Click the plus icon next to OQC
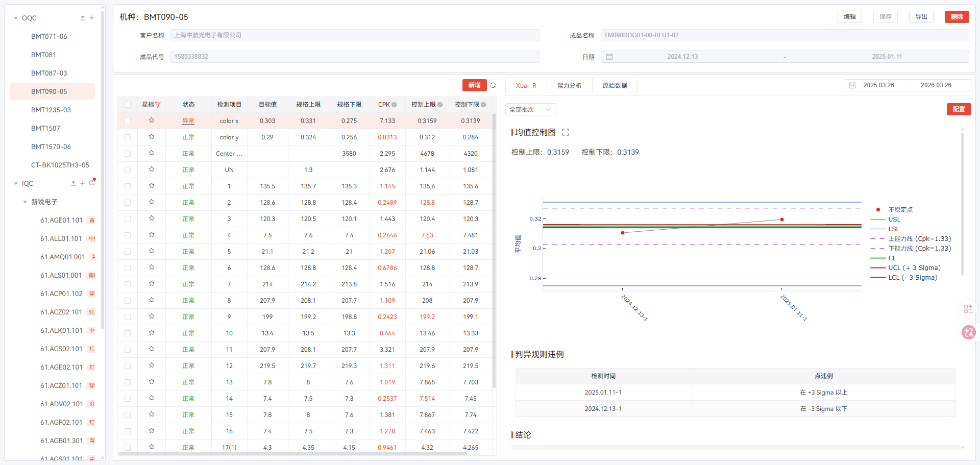 [92, 18]
